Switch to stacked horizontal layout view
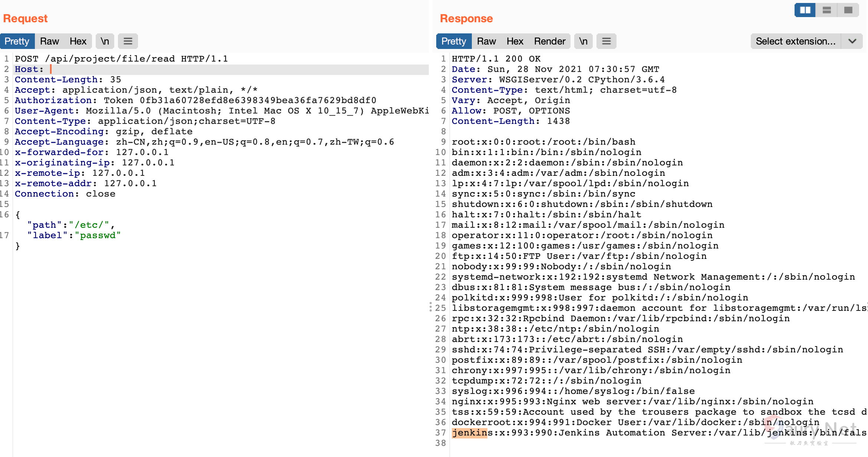This screenshot has height=457, width=868. tap(827, 10)
